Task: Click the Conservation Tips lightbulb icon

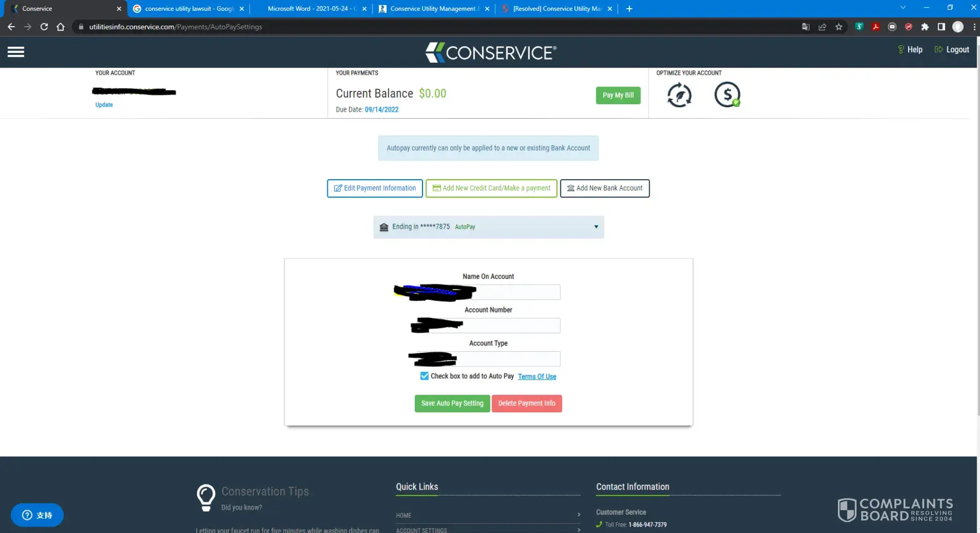Action: [206, 498]
